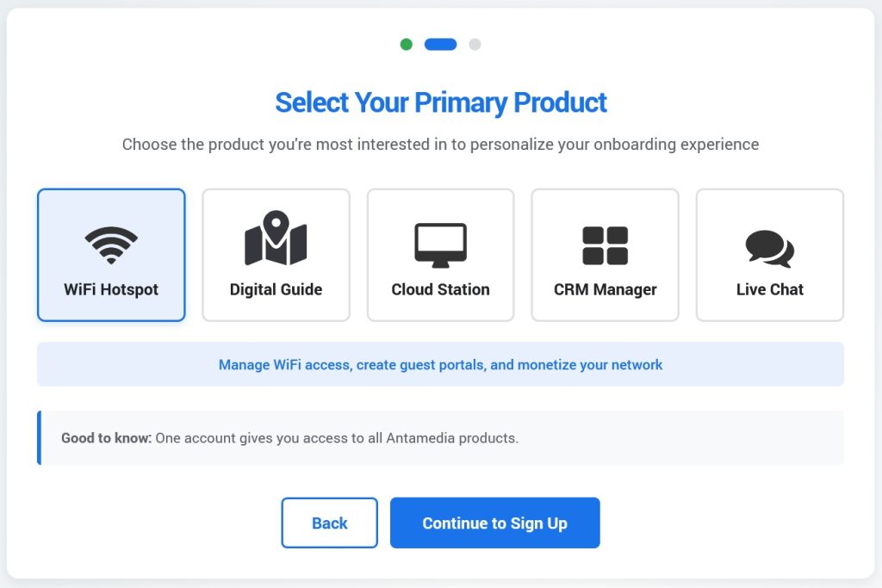This screenshot has width=882, height=588.
Task: Select the WiFi Hotspot label
Action: coord(111,289)
